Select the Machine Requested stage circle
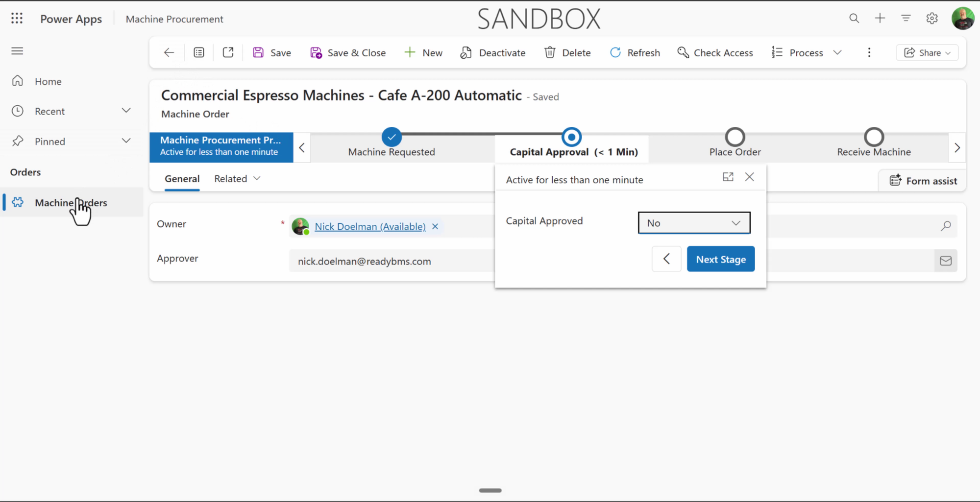The height and width of the screenshot is (502, 980). (392, 137)
